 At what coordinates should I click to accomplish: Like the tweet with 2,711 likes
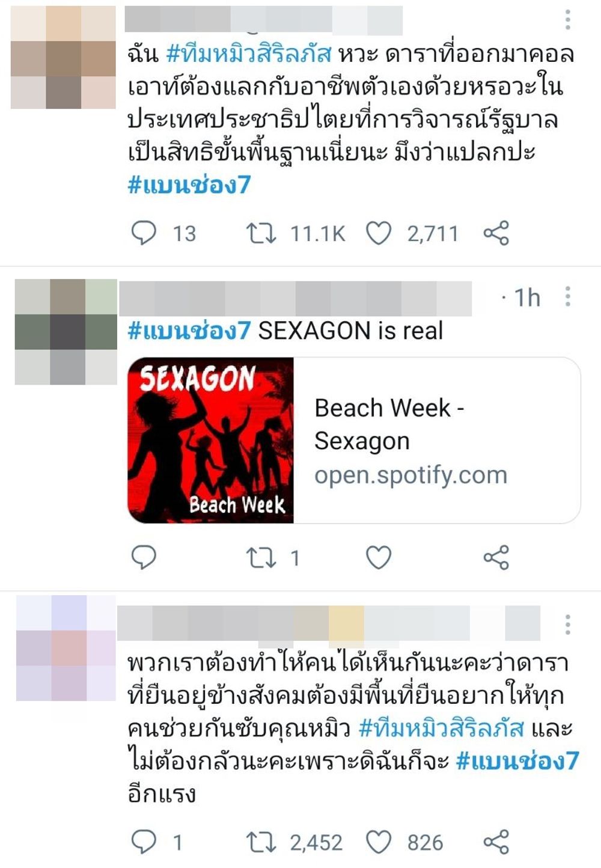pos(379,233)
